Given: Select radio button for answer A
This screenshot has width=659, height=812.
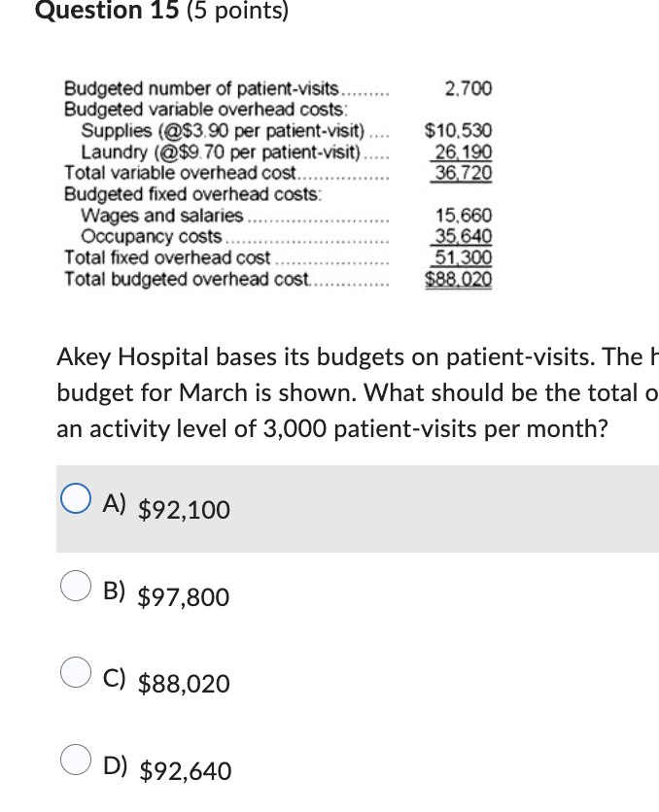Looking at the screenshot, I should [76, 498].
